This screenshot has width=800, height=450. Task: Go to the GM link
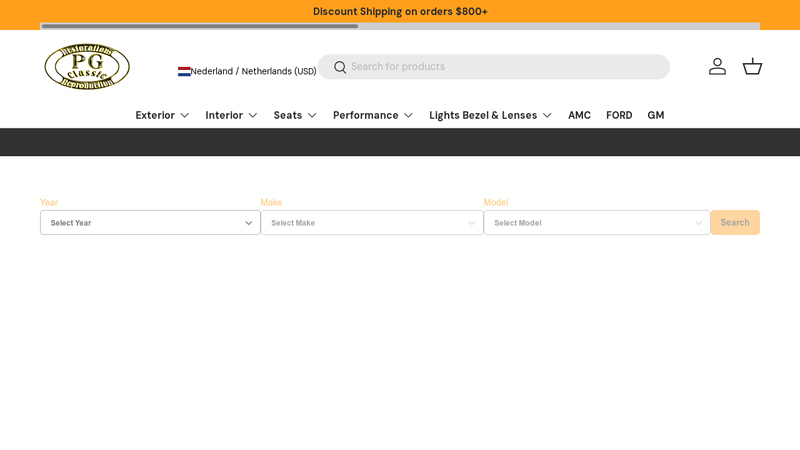click(656, 115)
